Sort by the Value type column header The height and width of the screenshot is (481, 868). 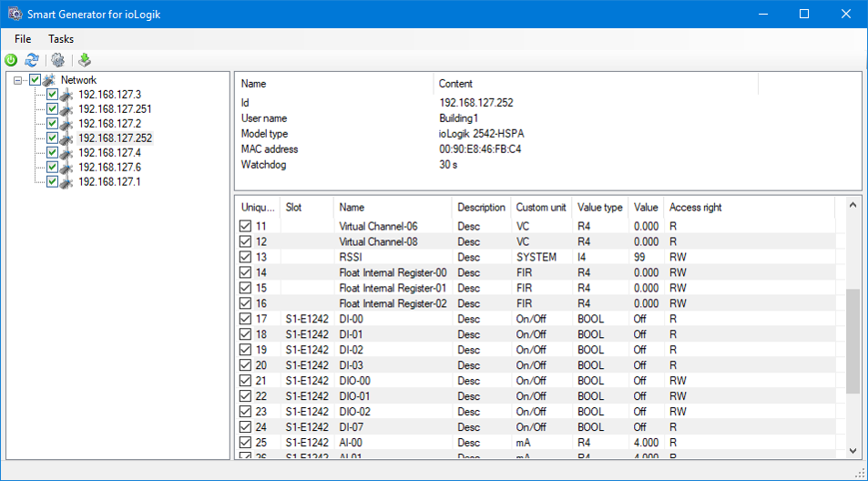pos(599,208)
